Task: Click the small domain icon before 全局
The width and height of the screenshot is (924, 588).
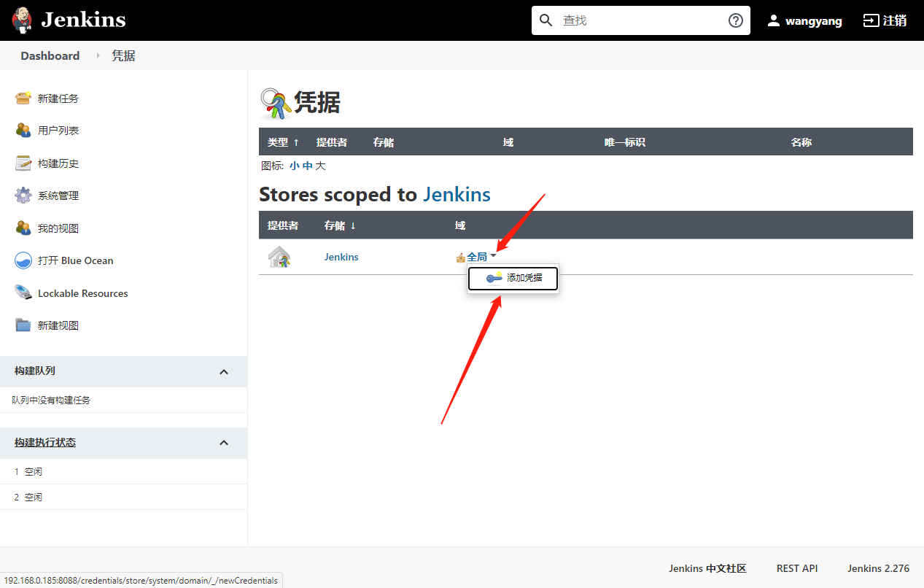Action: [460, 258]
